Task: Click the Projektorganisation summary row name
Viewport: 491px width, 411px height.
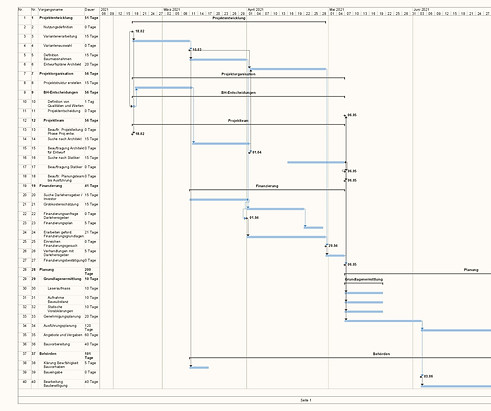Action: coord(56,74)
